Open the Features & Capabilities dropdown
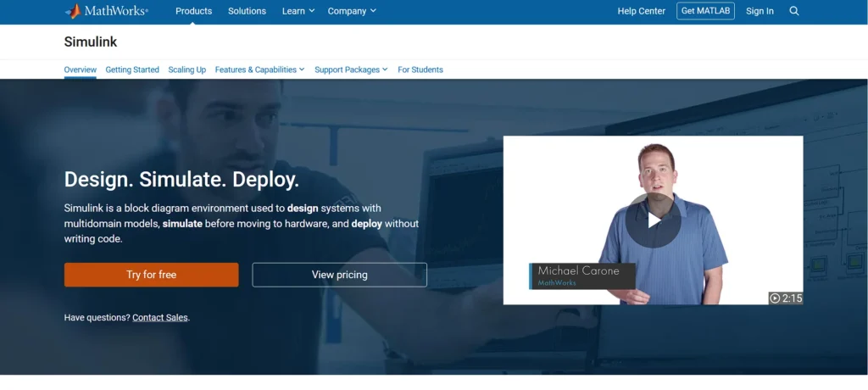Viewport: 868px width, 390px height. tap(259, 70)
